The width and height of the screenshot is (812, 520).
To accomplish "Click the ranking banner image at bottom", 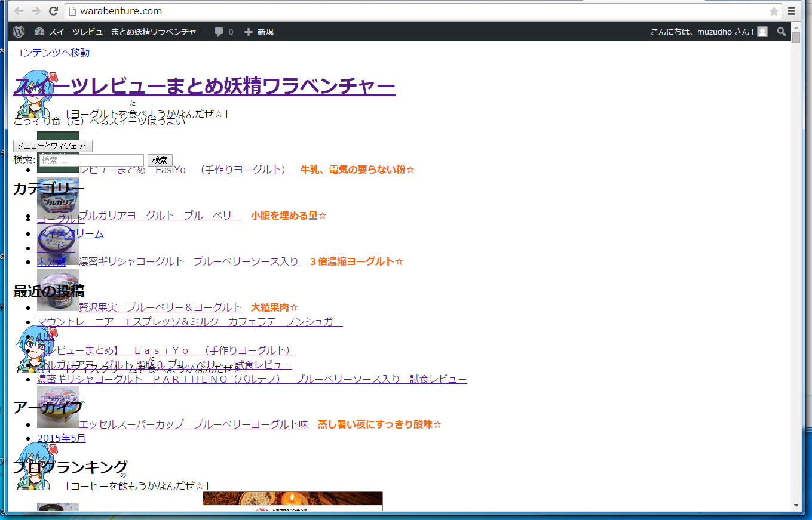I will pyautogui.click(x=293, y=501).
